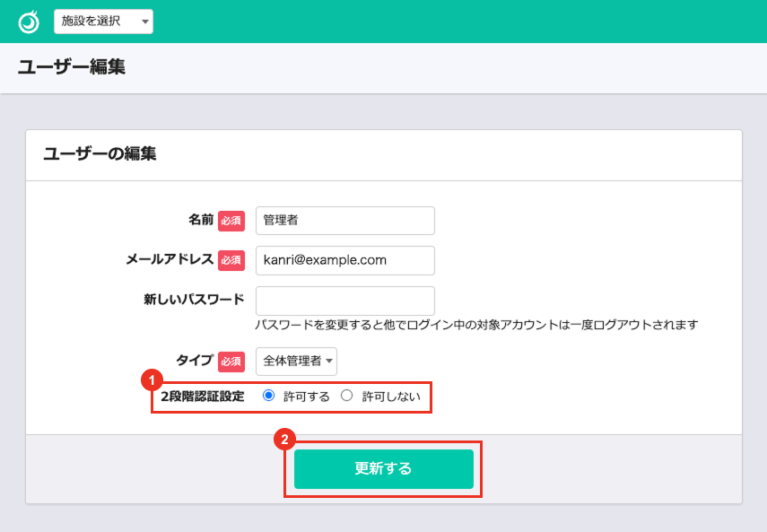The width and height of the screenshot is (767, 532).
Task: Click the ユーザーの編集 card heading
Action: point(100,154)
